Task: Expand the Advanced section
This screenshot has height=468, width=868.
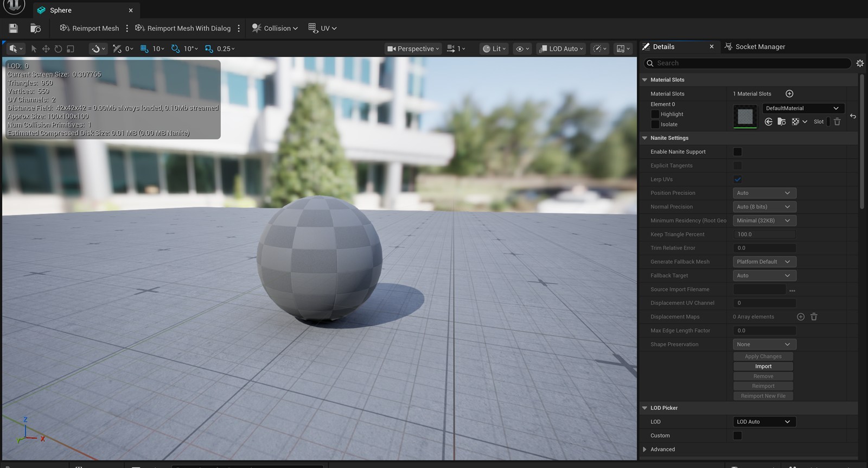Action: tap(644, 450)
